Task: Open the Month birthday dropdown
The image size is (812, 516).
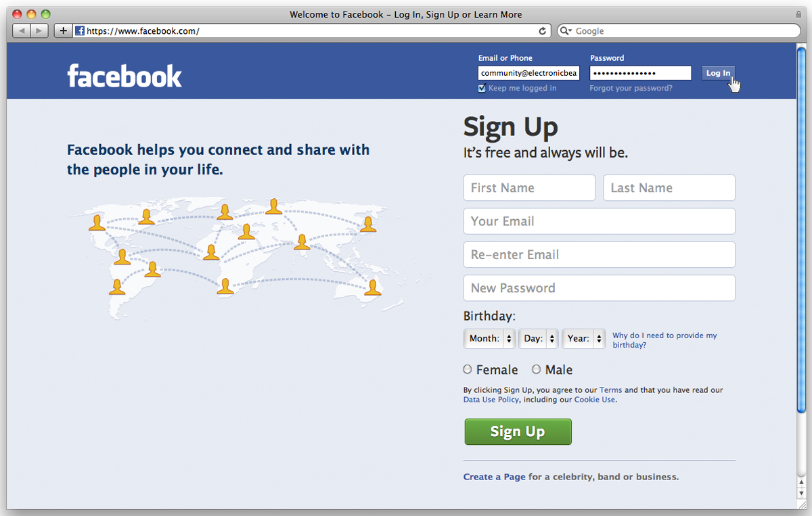Action: (x=489, y=339)
